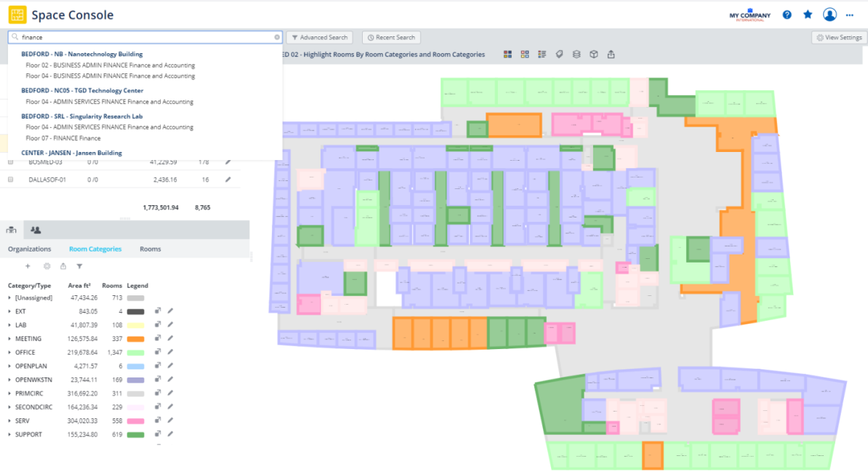This screenshot has height=472, width=868.
Task: Open the favorites star icon in header
Action: click(808, 15)
